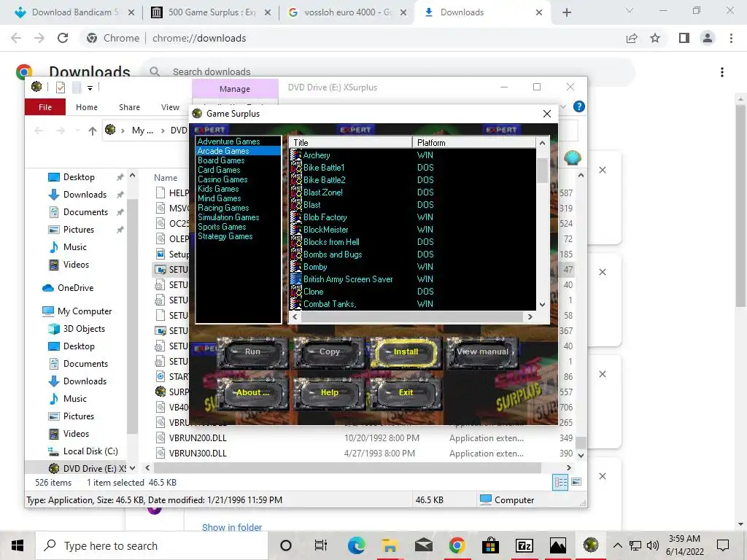Viewport: 747px width, 560px height.
Task: Open OneDrive in navigation pane
Action: click(75, 288)
